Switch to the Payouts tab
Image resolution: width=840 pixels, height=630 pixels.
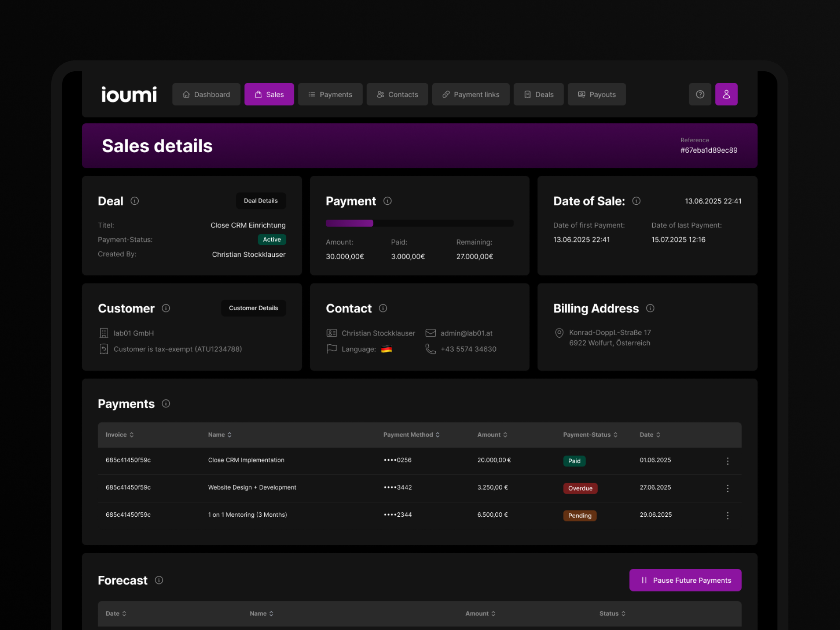(596, 94)
